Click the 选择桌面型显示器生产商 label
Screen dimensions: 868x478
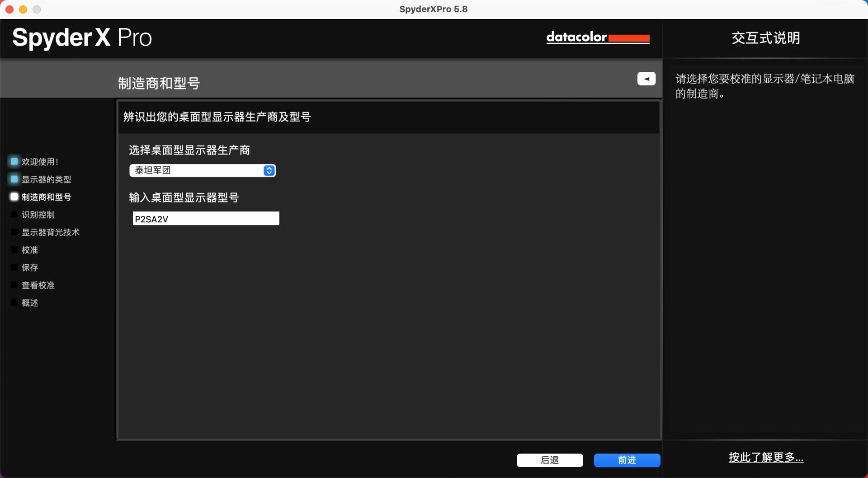pyautogui.click(x=189, y=150)
